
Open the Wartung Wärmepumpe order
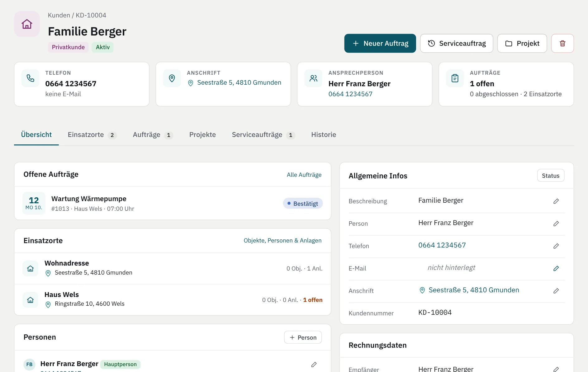click(x=173, y=203)
